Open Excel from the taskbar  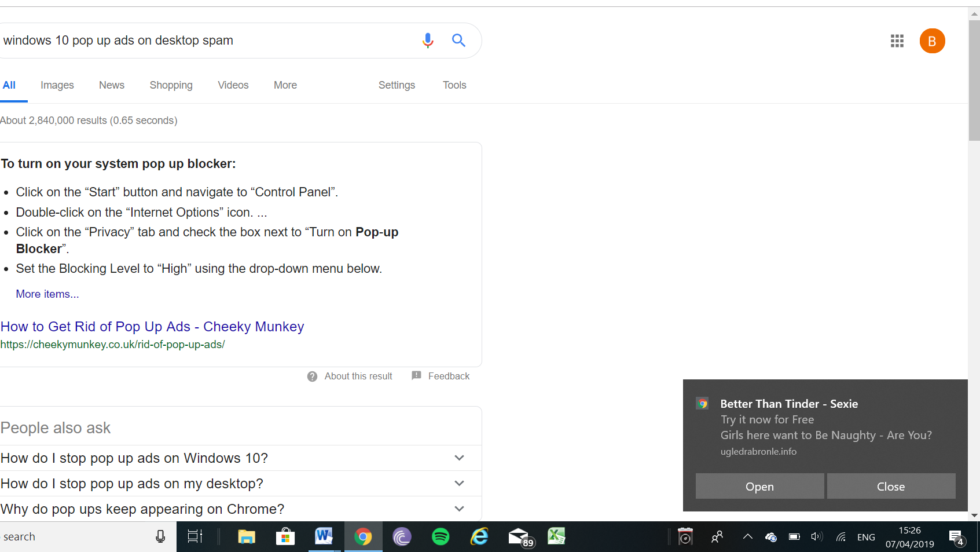(556, 536)
